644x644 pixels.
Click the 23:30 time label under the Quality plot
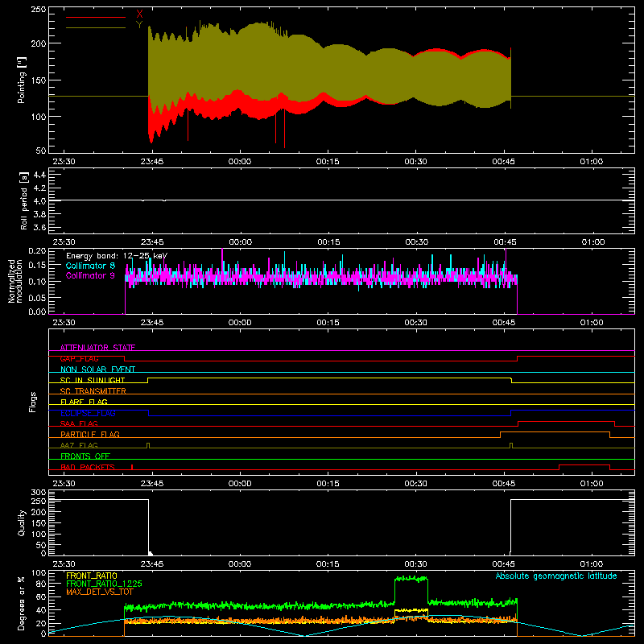pos(64,564)
